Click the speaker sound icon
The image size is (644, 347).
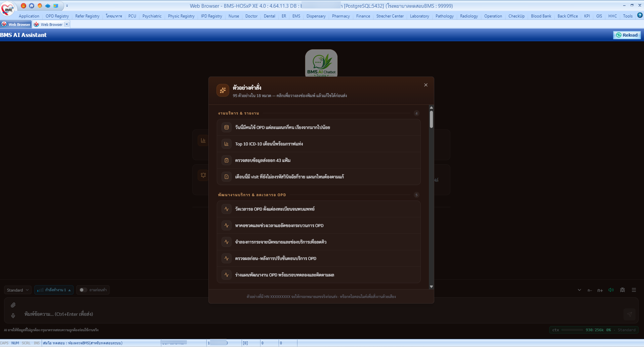(611, 290)
